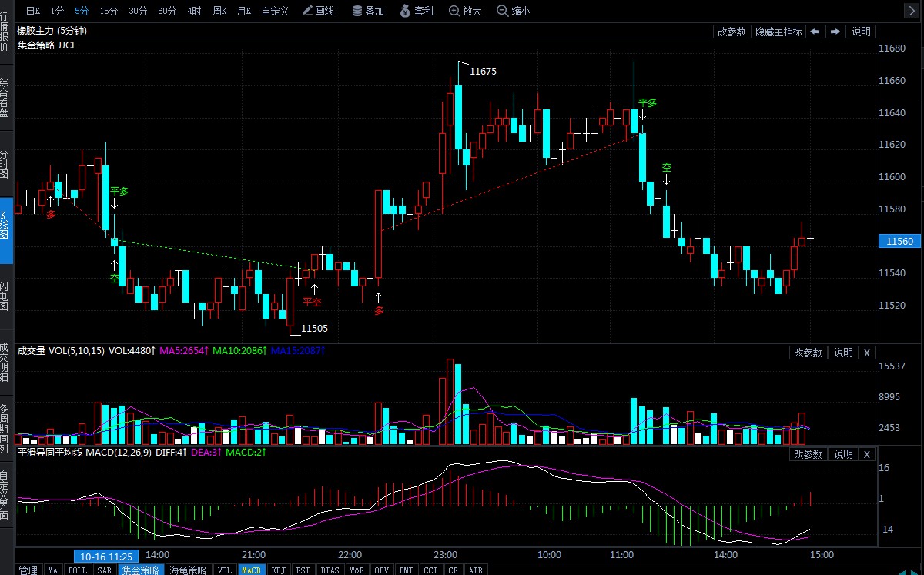
Task: Open the 叠加 overlay tool
Action: (x=367, y=11)
